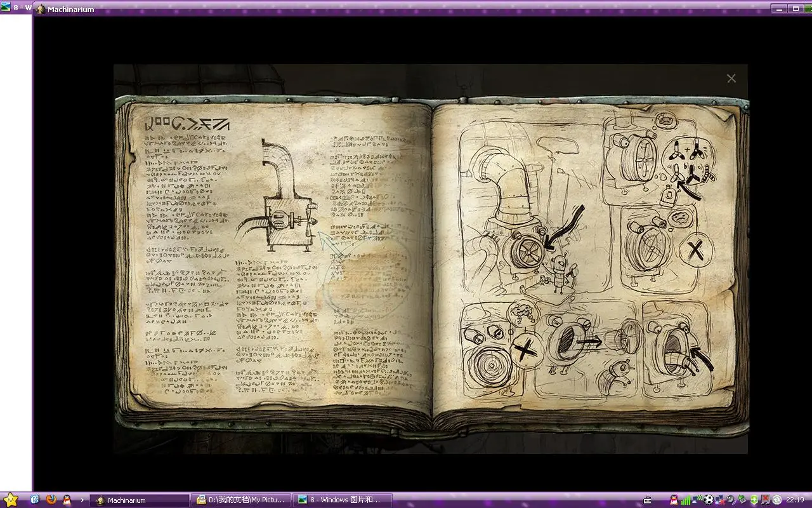The image size is (812, 508).
Task: Expand the quick launch overflow chevron
Action: 82,500
